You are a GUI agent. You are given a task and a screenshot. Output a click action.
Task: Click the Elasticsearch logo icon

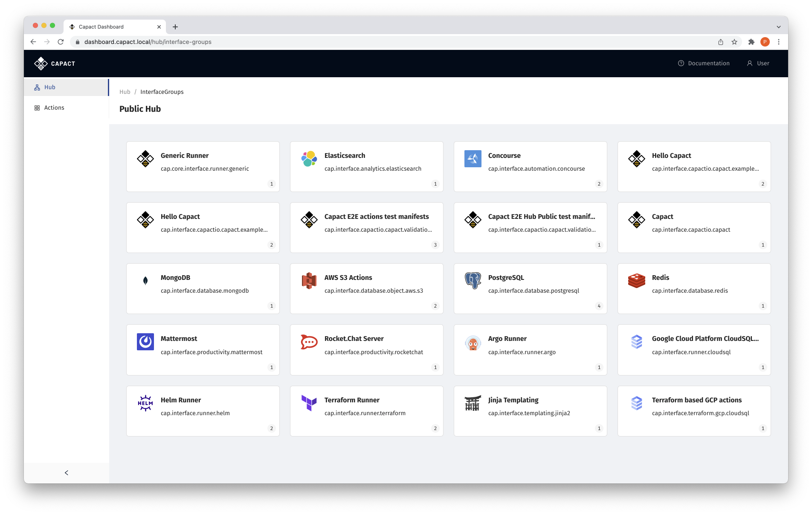[309, 159]
